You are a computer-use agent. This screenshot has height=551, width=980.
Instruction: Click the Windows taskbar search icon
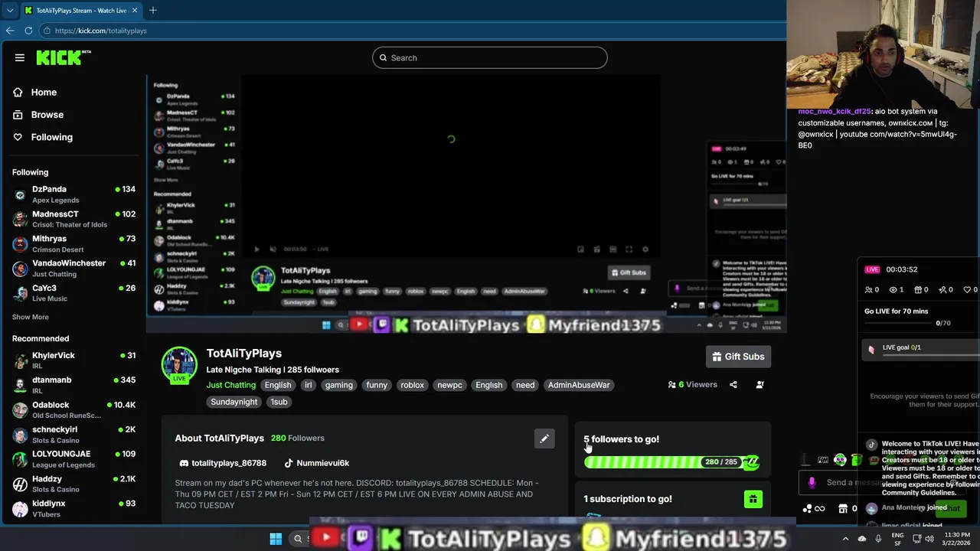pyautogui.click(x=298, y=539)
